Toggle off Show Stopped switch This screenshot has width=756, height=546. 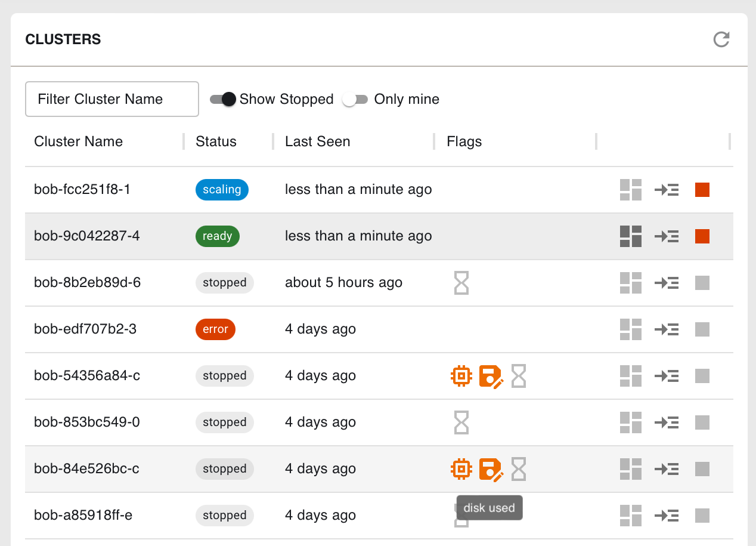point(223,99)
